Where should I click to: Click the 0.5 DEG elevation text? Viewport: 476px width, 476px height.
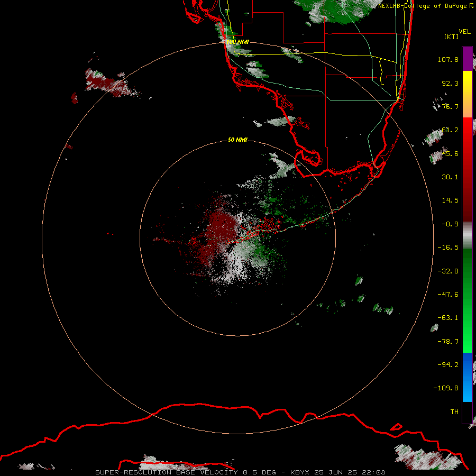260,472
